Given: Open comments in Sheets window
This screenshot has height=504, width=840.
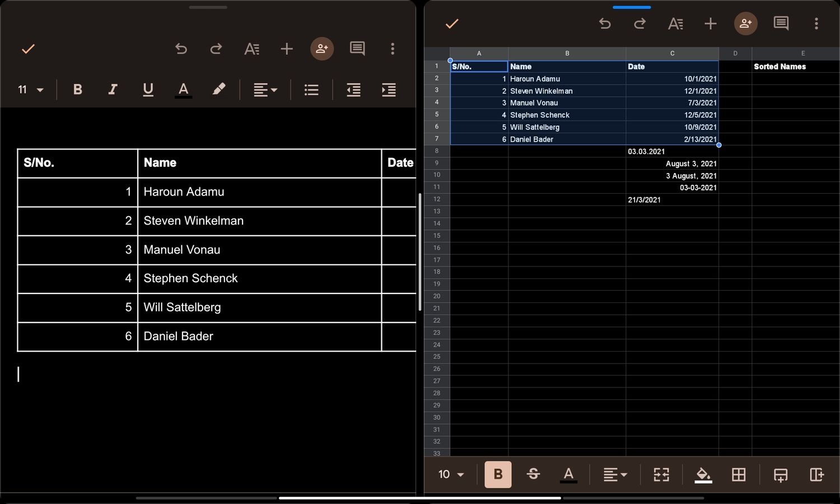Looking at the screenshot, I should pyautogui.click(x=781, y=24).
